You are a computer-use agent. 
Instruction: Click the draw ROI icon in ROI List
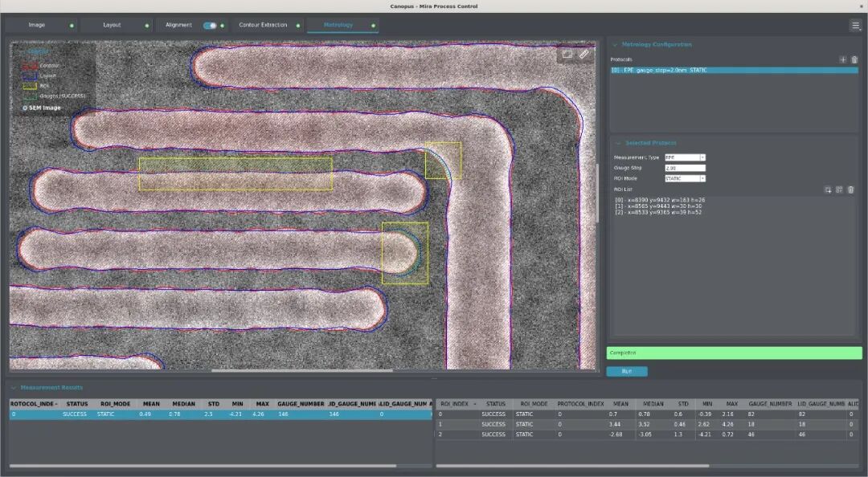coord(828,190)
